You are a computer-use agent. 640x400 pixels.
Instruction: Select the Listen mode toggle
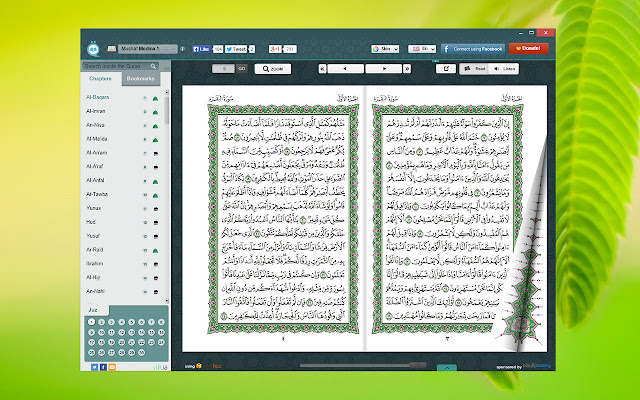coord(504,69)
